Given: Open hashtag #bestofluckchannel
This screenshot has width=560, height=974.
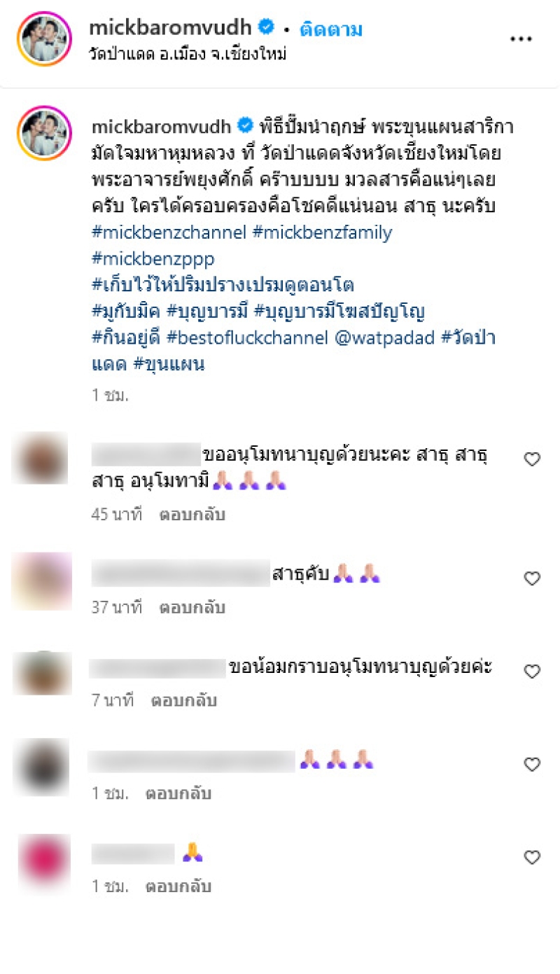Looking at the screenshot, I should click(247, 338).
